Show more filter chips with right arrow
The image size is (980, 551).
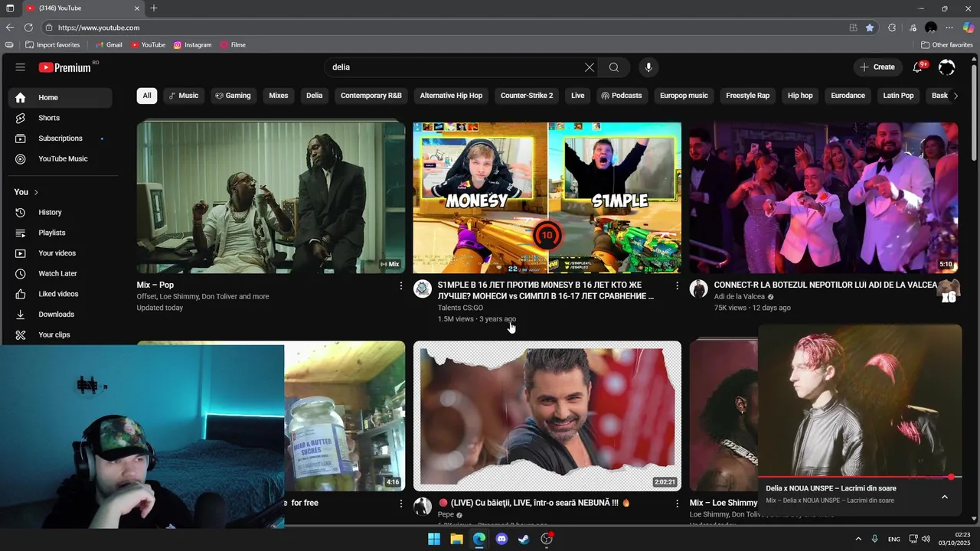point(955,96)
